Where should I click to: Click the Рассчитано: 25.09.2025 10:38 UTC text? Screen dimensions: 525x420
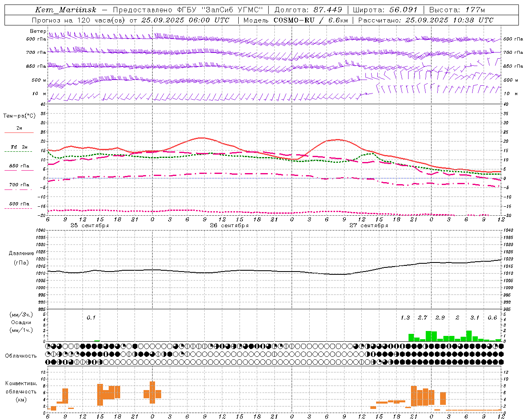pyautogui.click(x=426, y=20)
